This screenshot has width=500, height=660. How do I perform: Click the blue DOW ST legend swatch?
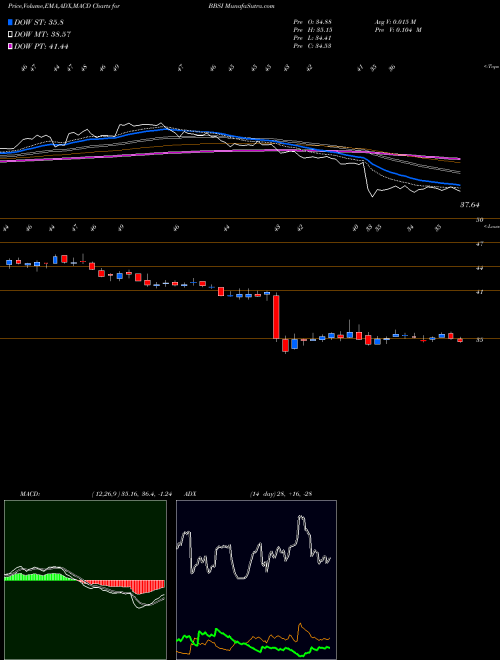pyautogui.click(x=11, y=22)
